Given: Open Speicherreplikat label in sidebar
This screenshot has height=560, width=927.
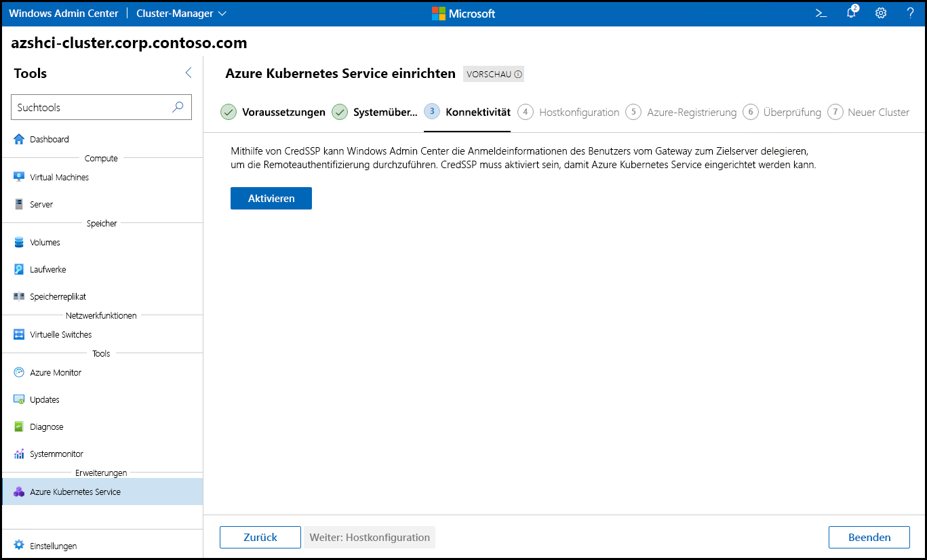Looking at the screenshot, I should 58,296.
